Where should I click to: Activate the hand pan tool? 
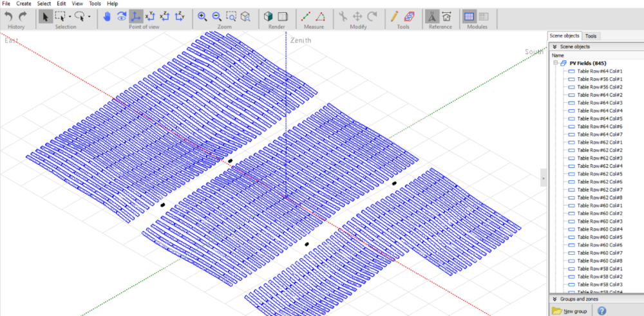[x=108, y=16]
